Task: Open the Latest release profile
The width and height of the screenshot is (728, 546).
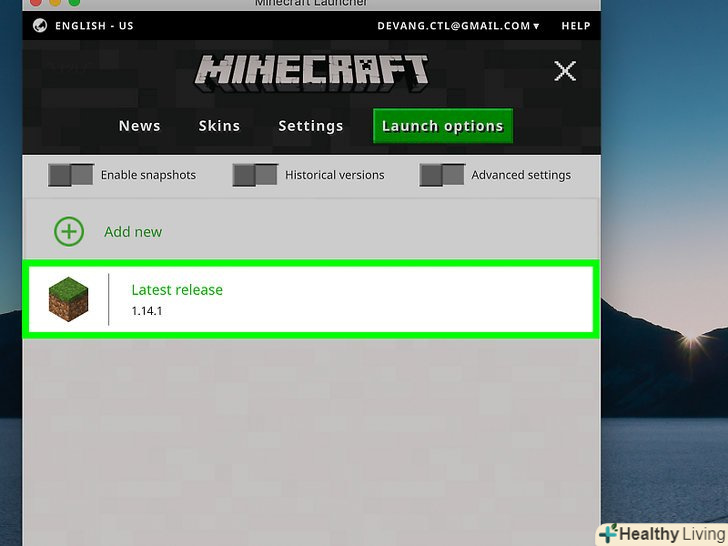Action: click(311, 299)
